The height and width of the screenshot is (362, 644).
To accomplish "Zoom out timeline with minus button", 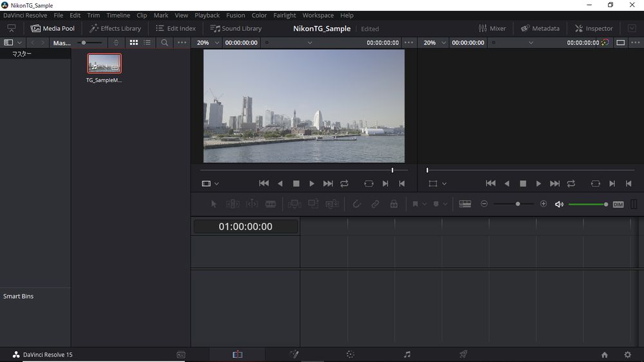I will coord(484,204).
